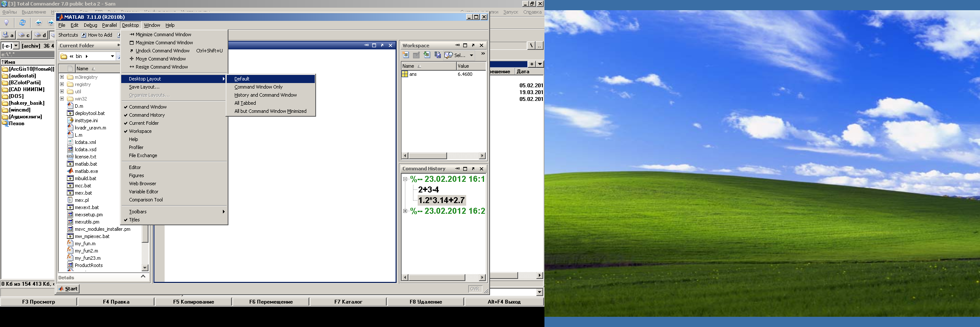Minimize the Workspace panel
The width and height of the screenshot is (980, 327).
point(457,45)
